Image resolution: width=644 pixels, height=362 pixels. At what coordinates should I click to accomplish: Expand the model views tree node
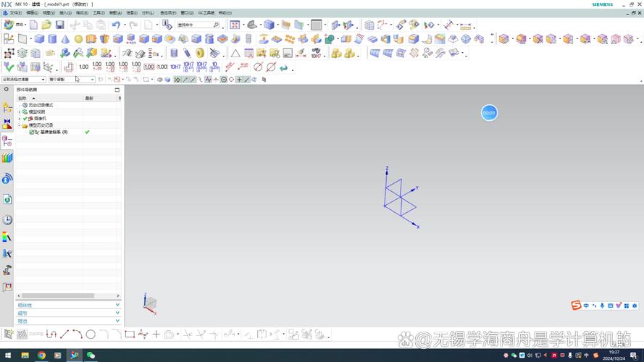point(20,112)
